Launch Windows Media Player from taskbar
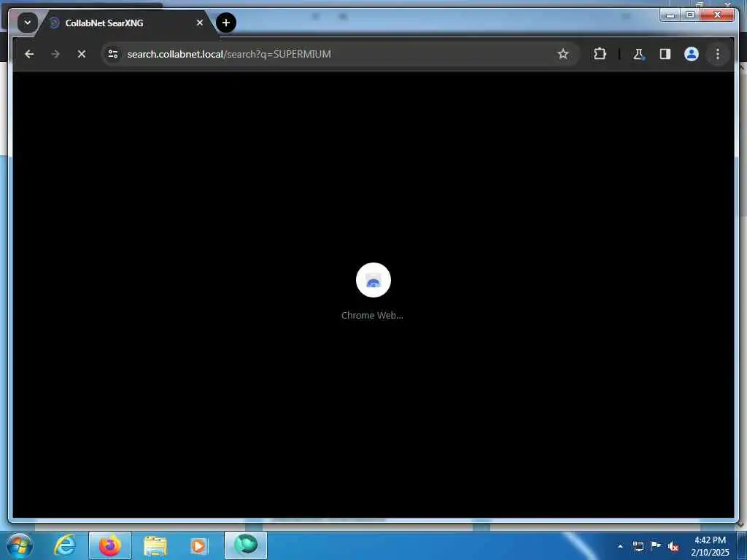 tap(198, 546)
